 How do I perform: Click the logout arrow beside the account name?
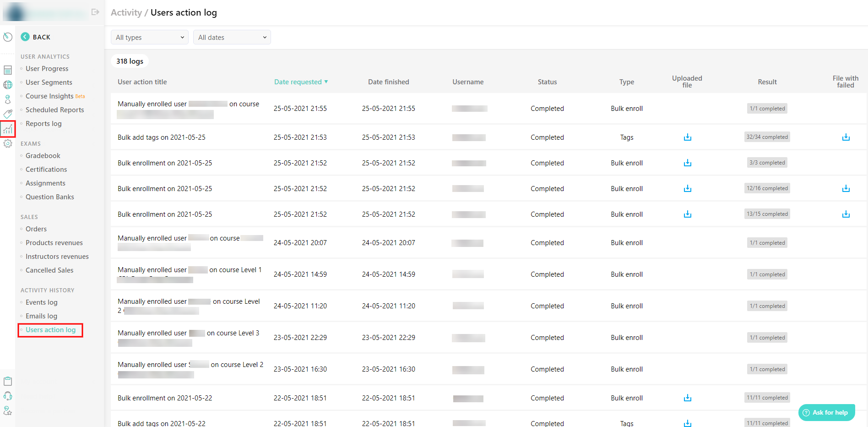pyautogui.click(x=95, y=12)
